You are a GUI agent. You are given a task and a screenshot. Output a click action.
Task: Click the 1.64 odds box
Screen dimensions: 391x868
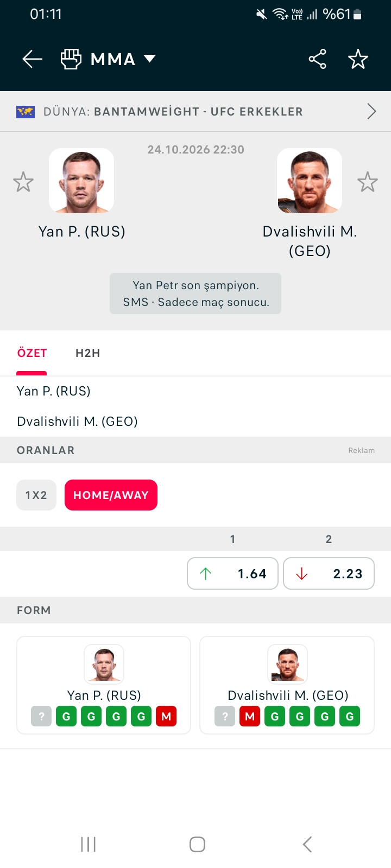(232, 573)
